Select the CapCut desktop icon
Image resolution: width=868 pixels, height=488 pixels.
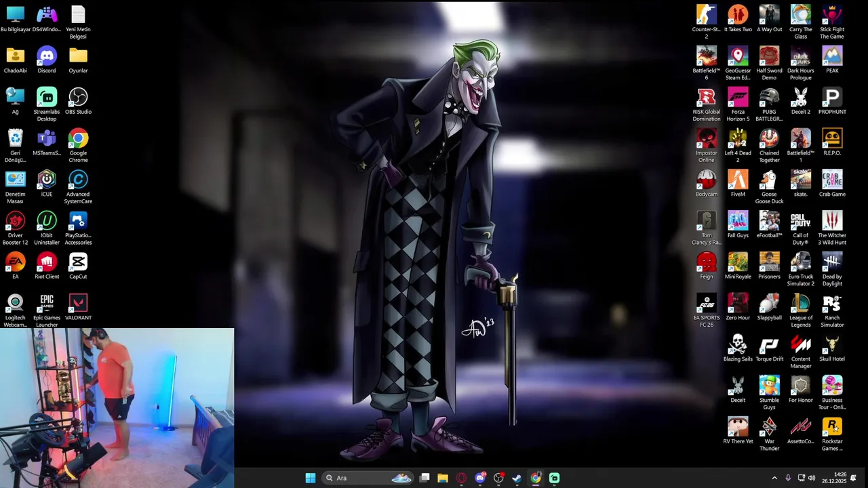tap(78, 266)
